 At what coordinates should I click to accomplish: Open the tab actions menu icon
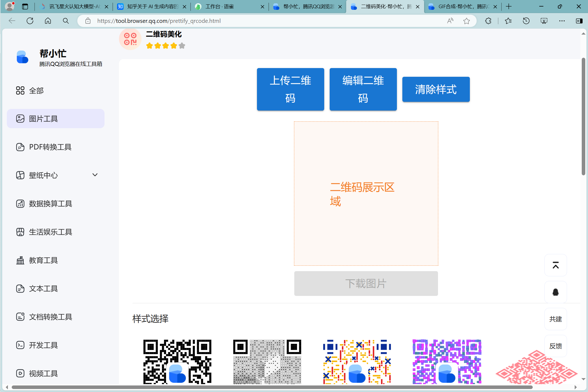coord(25,7)
